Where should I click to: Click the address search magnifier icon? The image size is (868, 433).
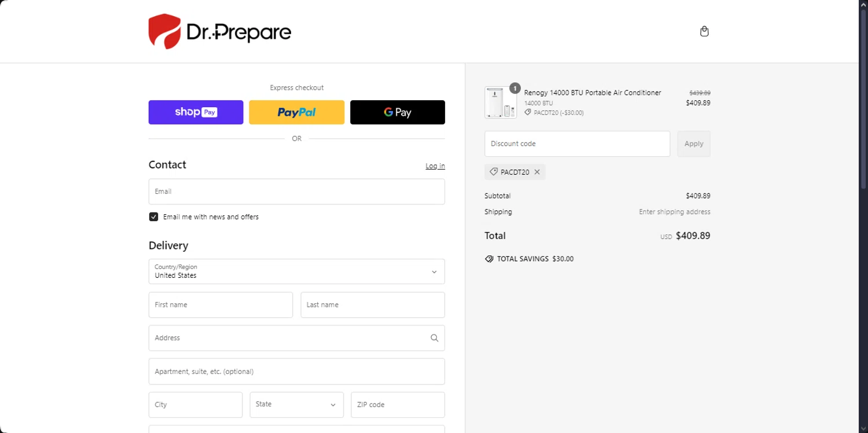pos(435,338)
